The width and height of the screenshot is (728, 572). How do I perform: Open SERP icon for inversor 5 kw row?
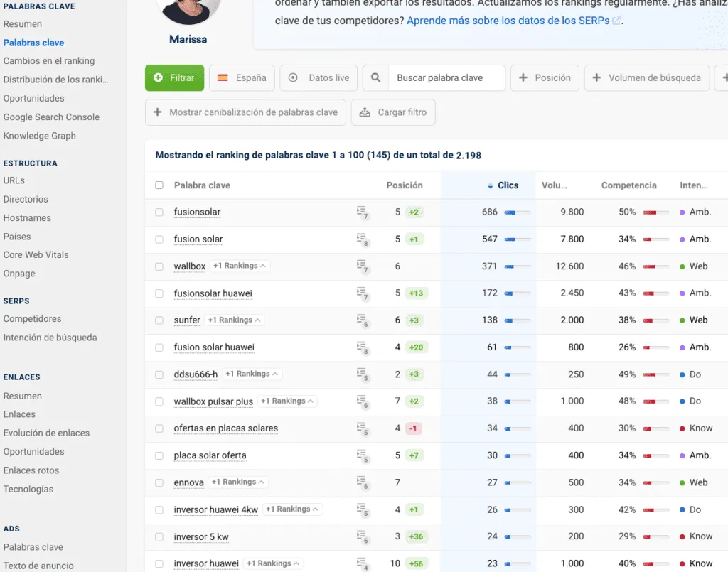pyautogui.click(x=362, y=536)
